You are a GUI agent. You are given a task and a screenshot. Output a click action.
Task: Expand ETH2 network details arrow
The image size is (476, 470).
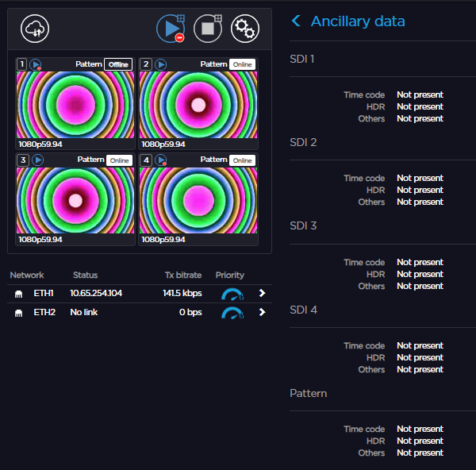(x=262, y=312)
